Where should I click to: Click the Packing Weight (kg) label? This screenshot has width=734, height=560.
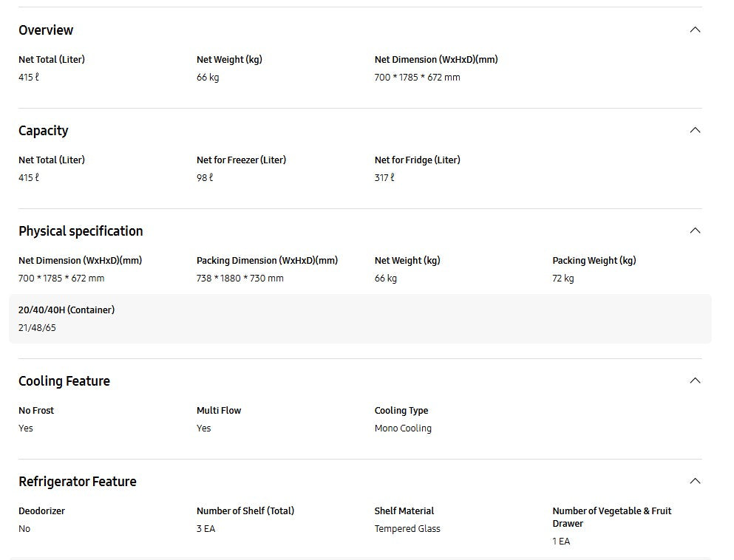(594, 261)
